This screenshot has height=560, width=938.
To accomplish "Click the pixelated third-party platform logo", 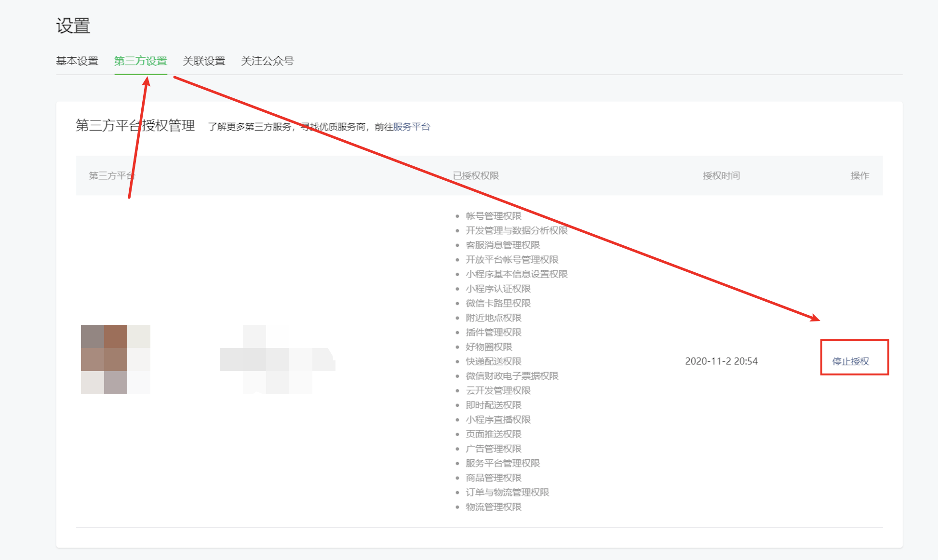I will point(116,359).
